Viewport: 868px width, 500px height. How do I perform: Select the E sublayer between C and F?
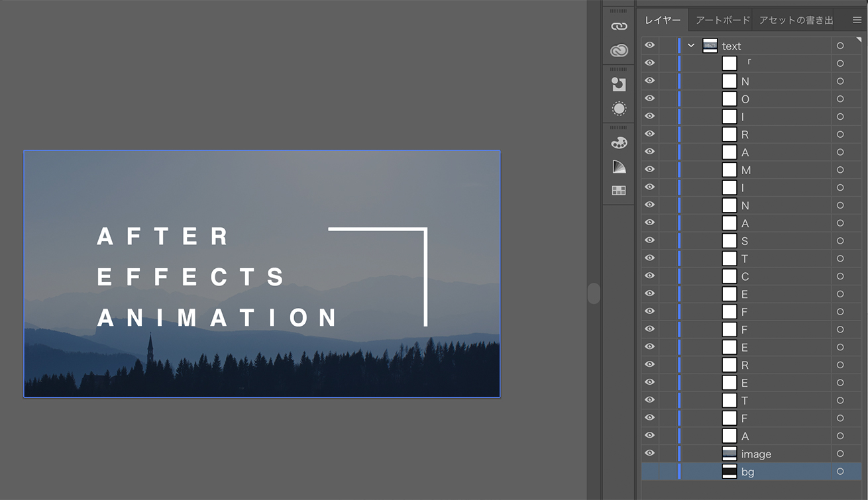click(745, 294)
